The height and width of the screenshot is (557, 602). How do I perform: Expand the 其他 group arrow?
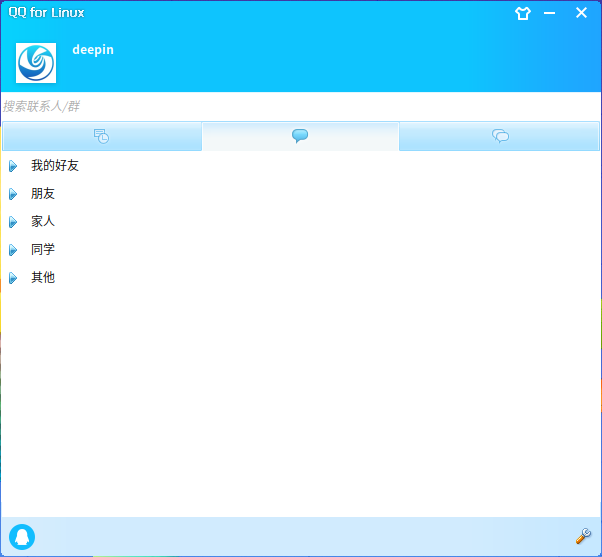13,278
